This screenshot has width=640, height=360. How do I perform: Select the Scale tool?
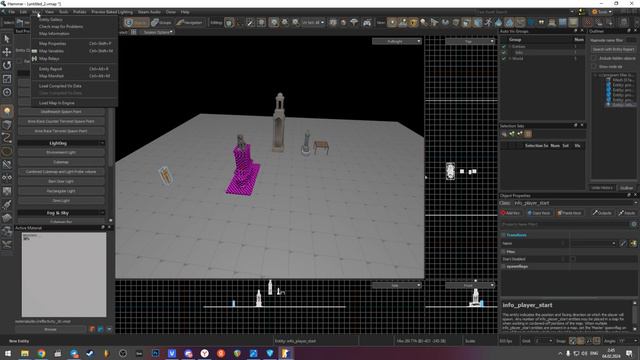(x=7, y=79)
